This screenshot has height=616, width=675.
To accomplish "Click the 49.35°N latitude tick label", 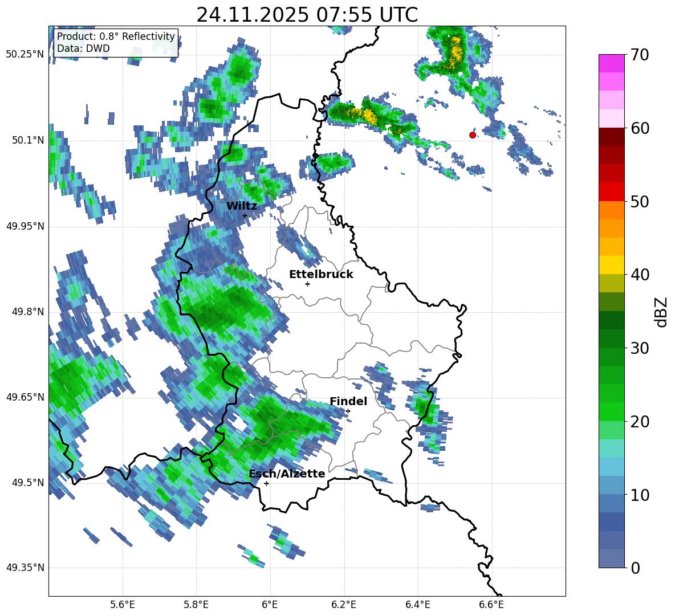I will click(25, 568).
